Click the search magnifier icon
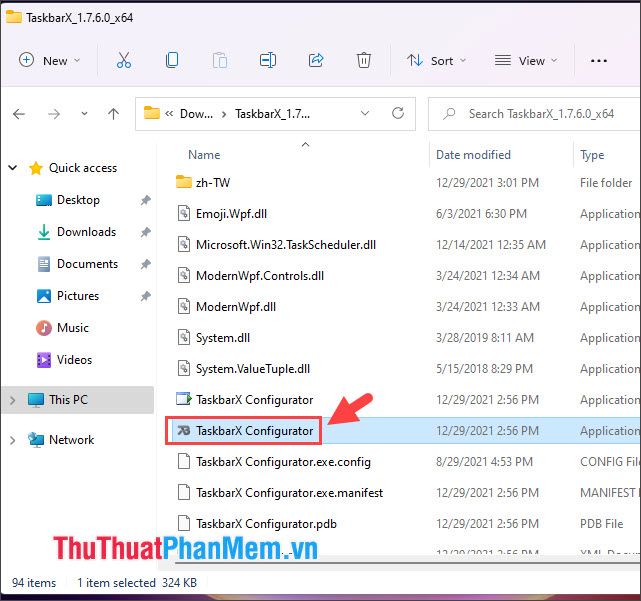 point(449,113)
